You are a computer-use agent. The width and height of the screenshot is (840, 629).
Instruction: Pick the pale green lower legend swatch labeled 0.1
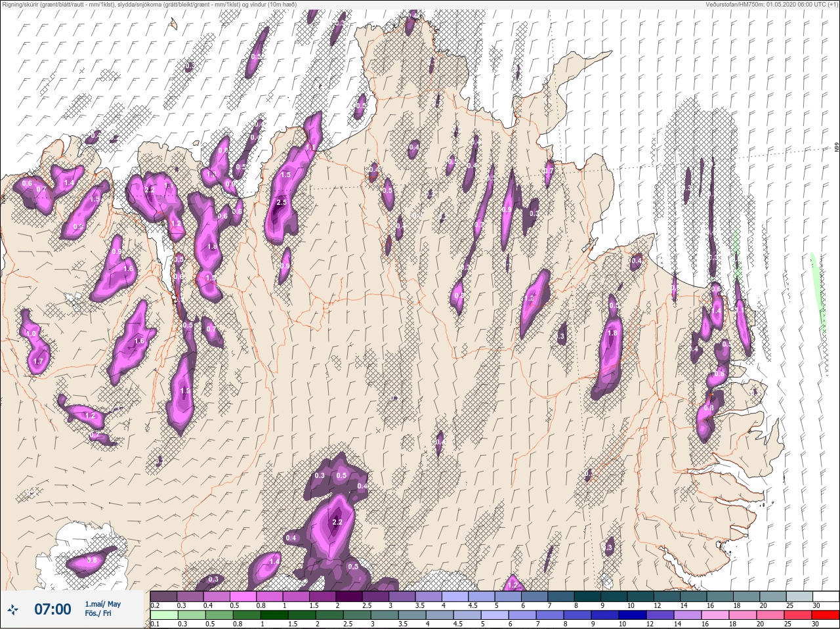tap(163, 615)
